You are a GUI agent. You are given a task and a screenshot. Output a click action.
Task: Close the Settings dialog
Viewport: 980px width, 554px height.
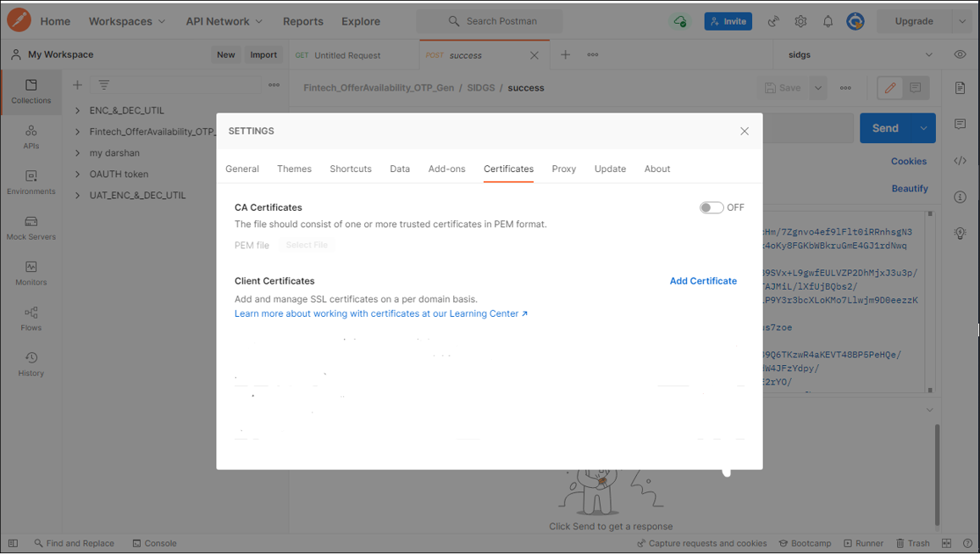pos(745,131)
